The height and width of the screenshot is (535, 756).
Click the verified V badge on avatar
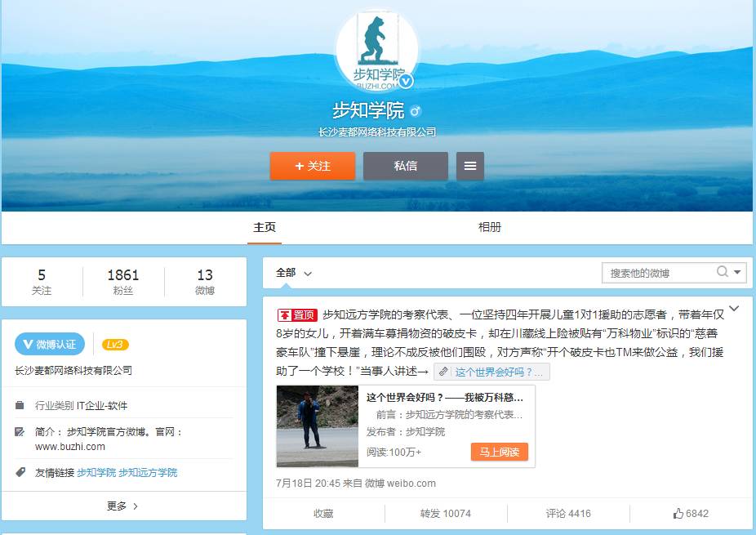pos(406,81)
